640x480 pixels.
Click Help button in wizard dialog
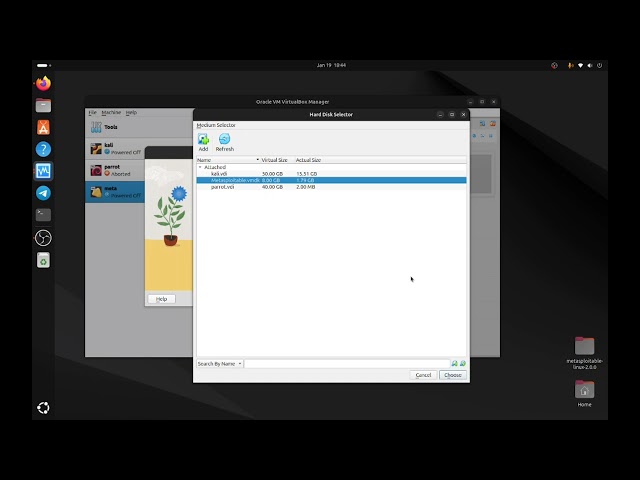(162, 299)
